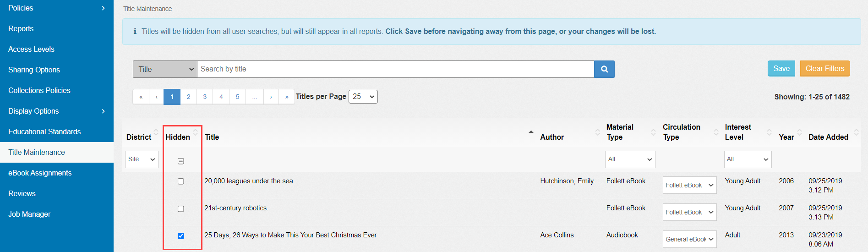
Task: Open Circulation Type dropdown for 21st-century robotics
Action: [x=689, y=212]
